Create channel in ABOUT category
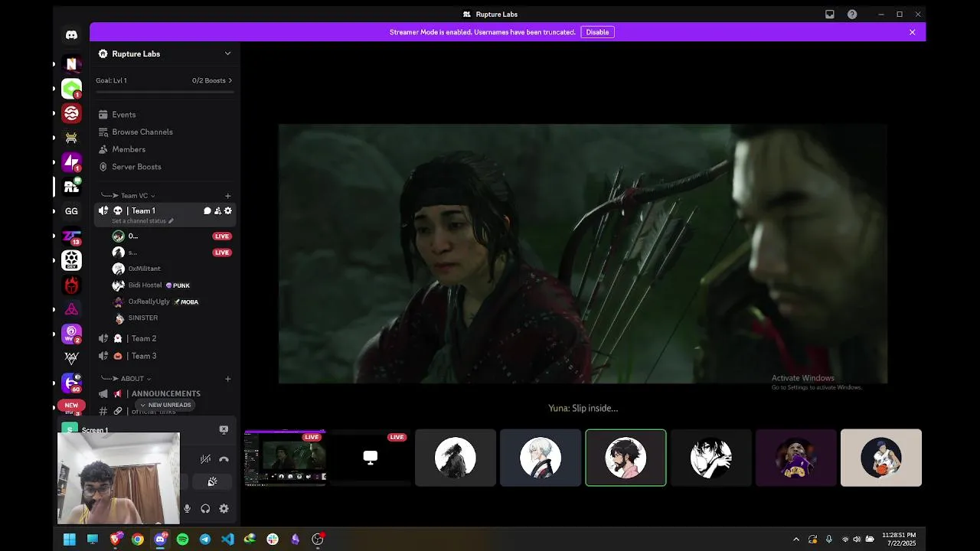Screen dimensions: 980x551 tap(227, 378)
